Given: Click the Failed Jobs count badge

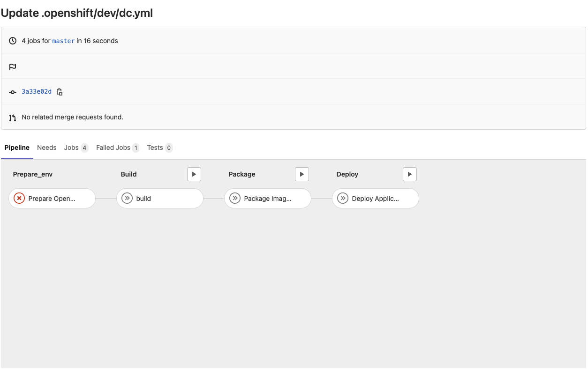Looking at the screenshot, I should (136, 148).
